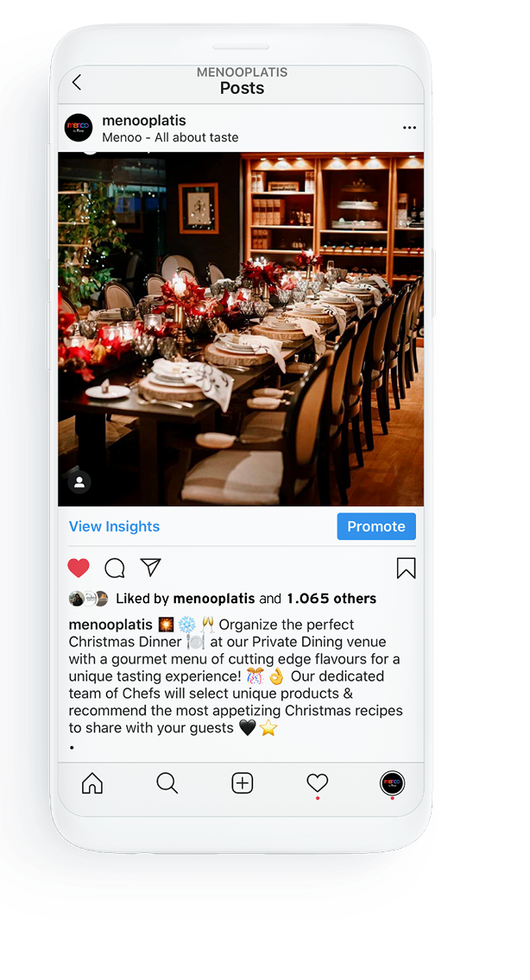This screenshot has height=980, width=530.
Task: View the list of 1.065 others who liked
Action: (x=331, y=599)
